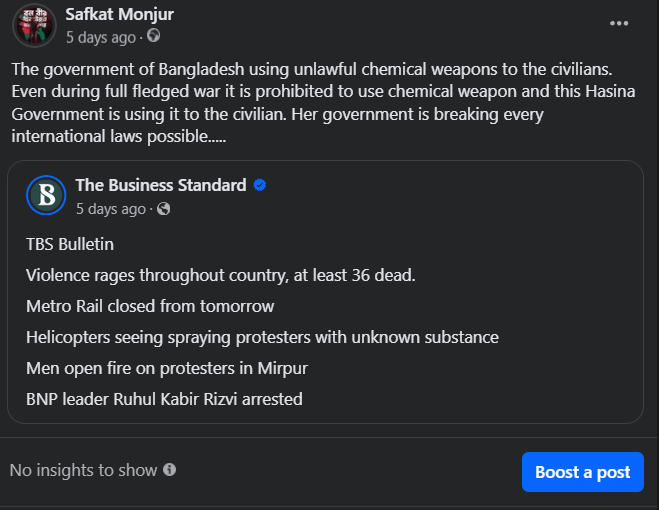This screenshot has height=510, width=659.
Task: Click the "Violence rages throughout country" line
Action: [221, 275]
